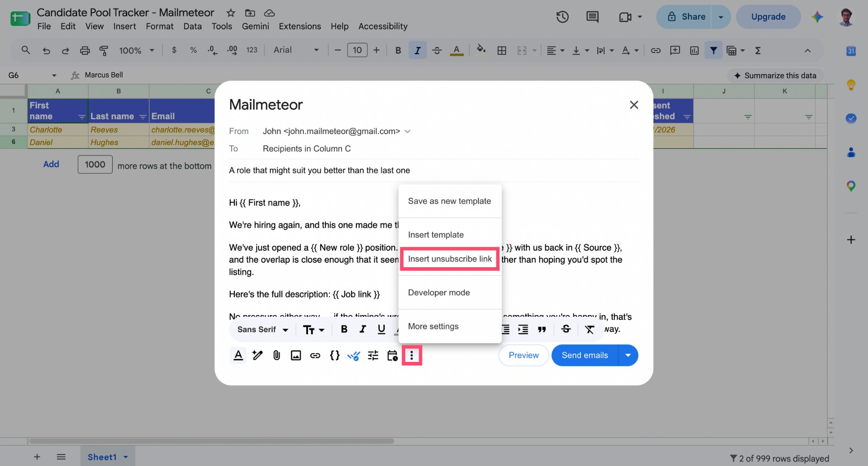Choose Save as new template
This screenshot has height=466, width=868.
point(449,201)
